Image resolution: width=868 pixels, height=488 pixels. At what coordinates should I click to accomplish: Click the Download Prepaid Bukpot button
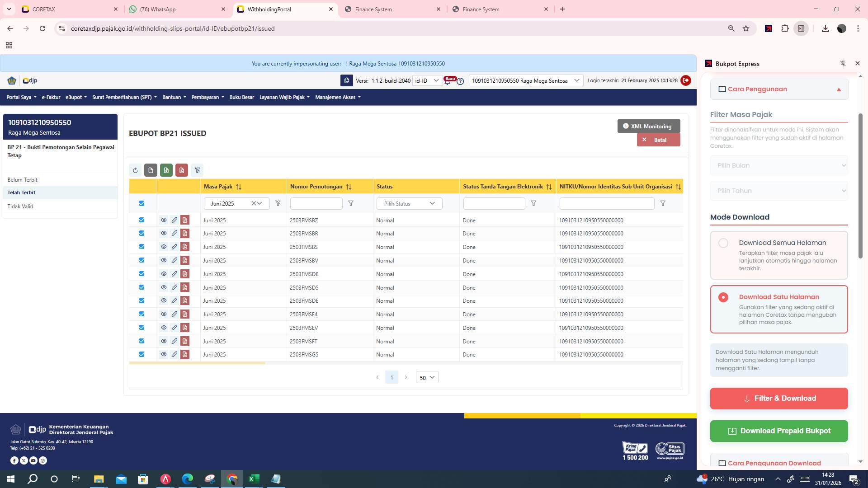coord(778,431)
